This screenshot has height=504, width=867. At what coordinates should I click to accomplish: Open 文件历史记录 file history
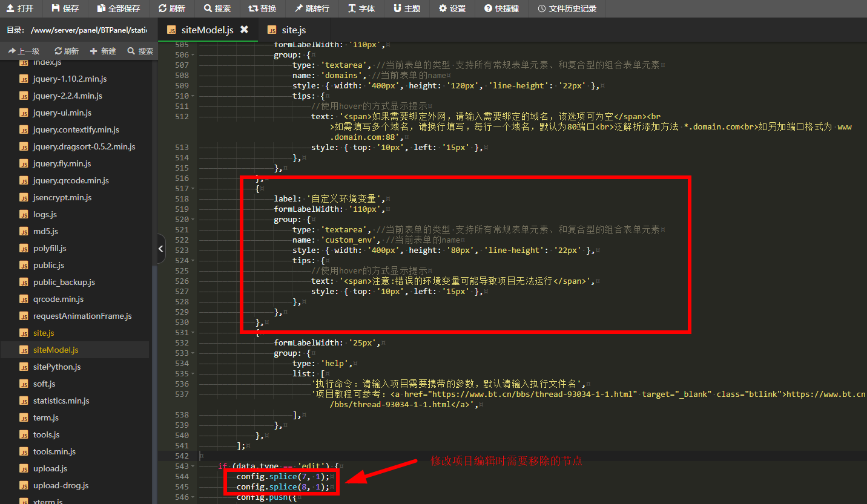point(567,8)
